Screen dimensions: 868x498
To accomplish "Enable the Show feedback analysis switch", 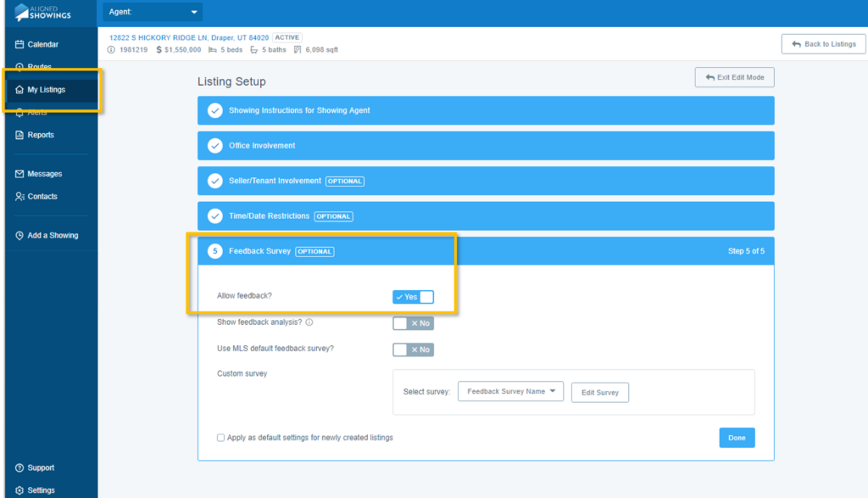I will [x=413, y=323].
